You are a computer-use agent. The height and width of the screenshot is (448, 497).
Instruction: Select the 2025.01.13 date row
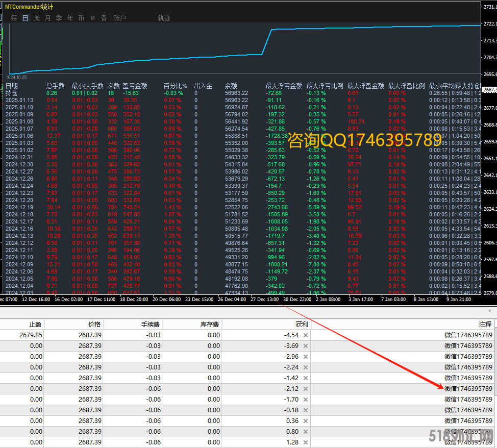tap(19, 100)
